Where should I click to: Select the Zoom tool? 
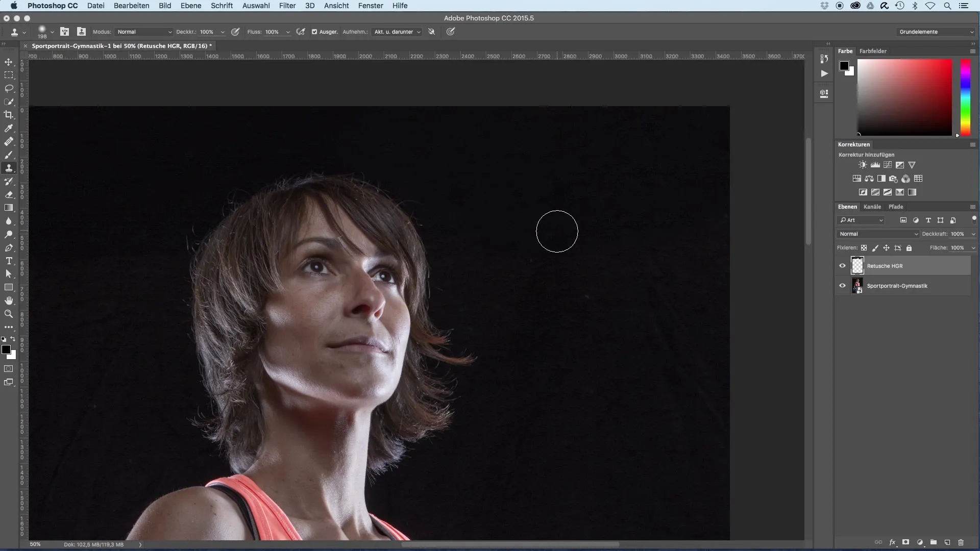(x=9, y=314)
